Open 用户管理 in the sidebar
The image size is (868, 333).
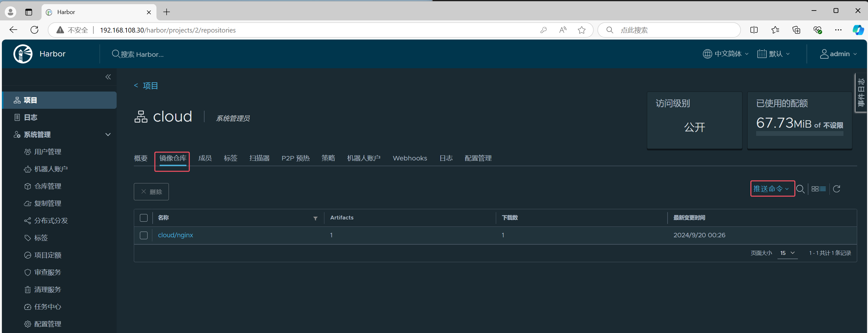coord(48,152)
